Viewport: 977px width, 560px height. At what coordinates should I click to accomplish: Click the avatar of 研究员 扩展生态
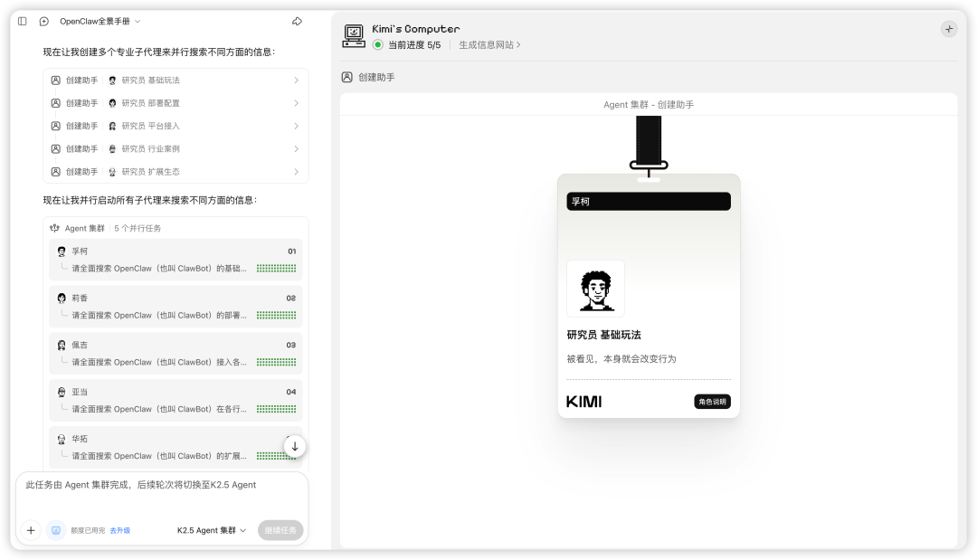[112, 172]
